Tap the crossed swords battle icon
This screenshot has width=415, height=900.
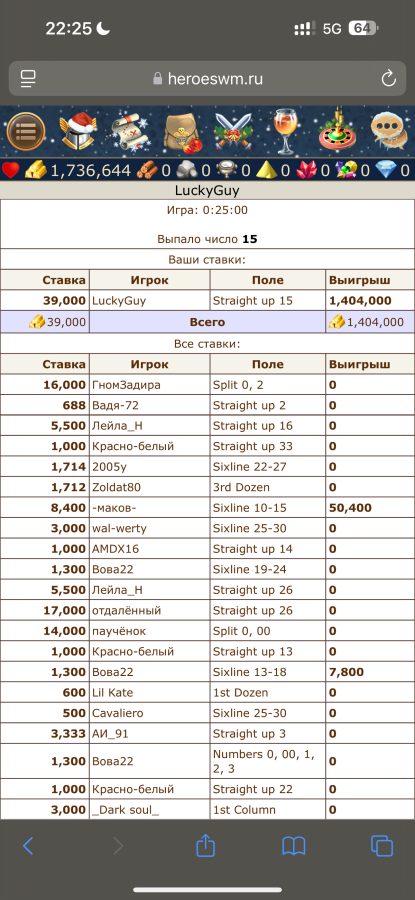pyautogui.click(x=234, y=131)
